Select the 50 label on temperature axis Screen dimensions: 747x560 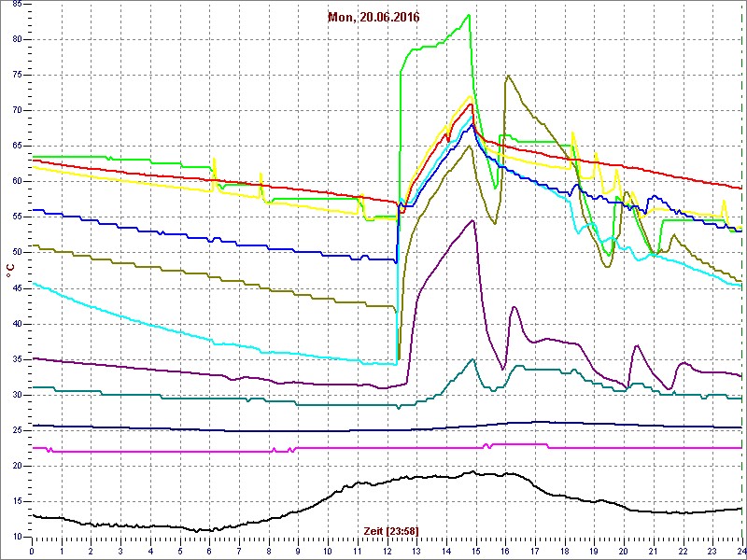(17, 253)
